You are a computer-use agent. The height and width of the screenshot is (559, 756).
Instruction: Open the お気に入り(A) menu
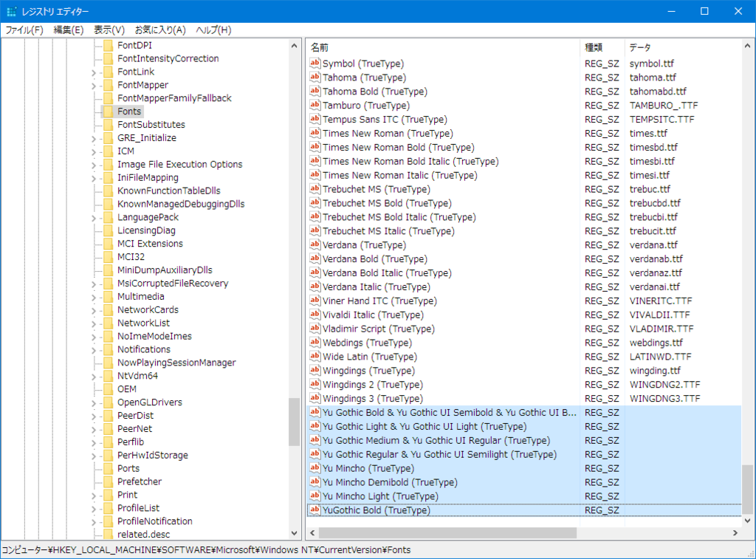click(160, 30)
